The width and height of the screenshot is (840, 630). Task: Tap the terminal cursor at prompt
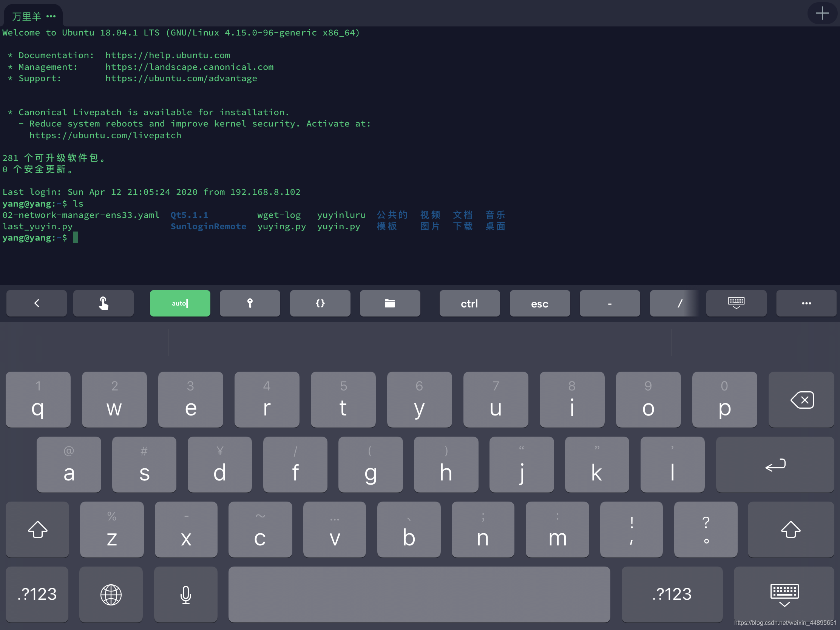tap(76, 238)
